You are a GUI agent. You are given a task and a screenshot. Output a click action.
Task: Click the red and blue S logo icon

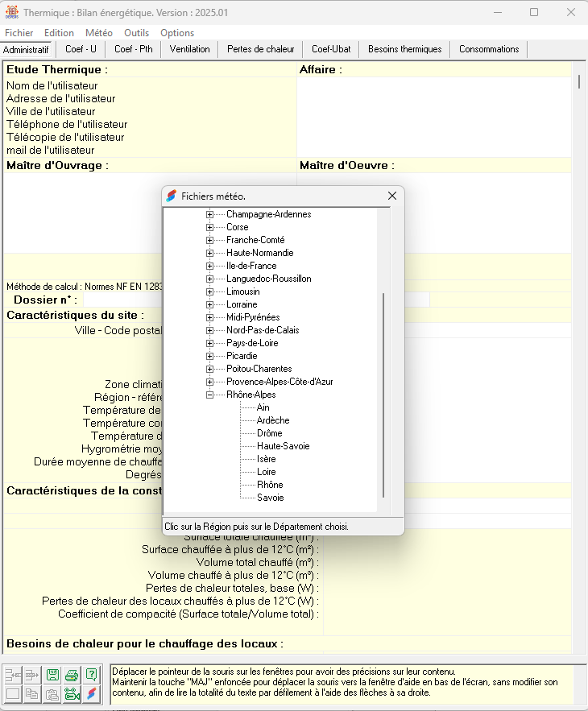(x=92, y=695)
